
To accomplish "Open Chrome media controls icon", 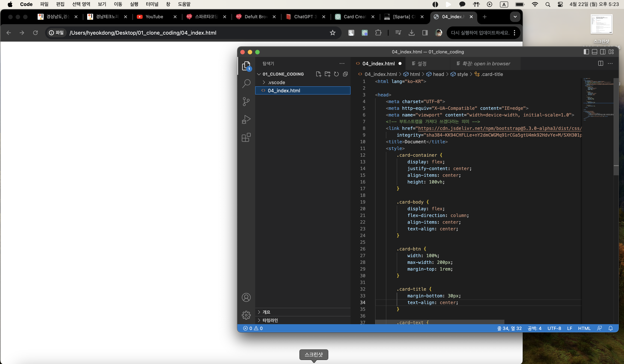I will click(x=398, y=33).
